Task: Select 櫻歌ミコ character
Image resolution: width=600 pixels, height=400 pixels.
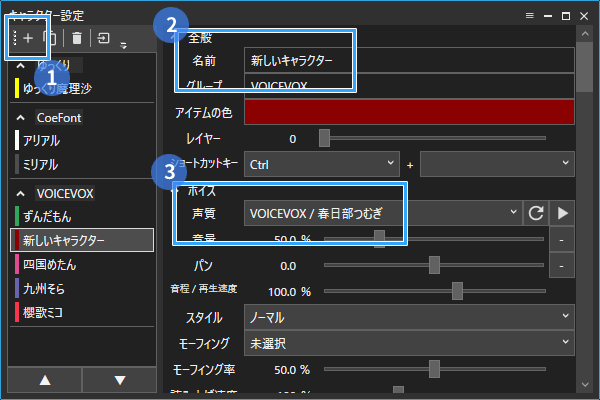Action: click(82, 313)
